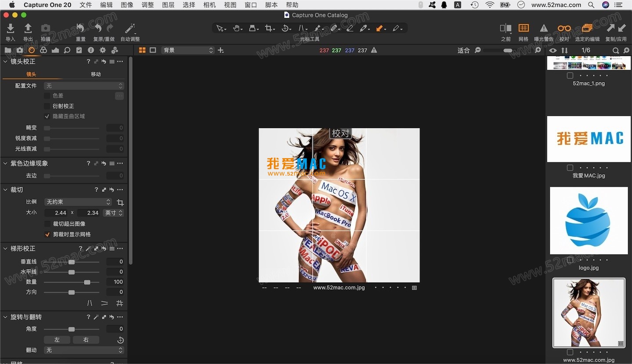The image size is (632, 364).
Task: Open the 文件 menu
Action: click(86, 5)
